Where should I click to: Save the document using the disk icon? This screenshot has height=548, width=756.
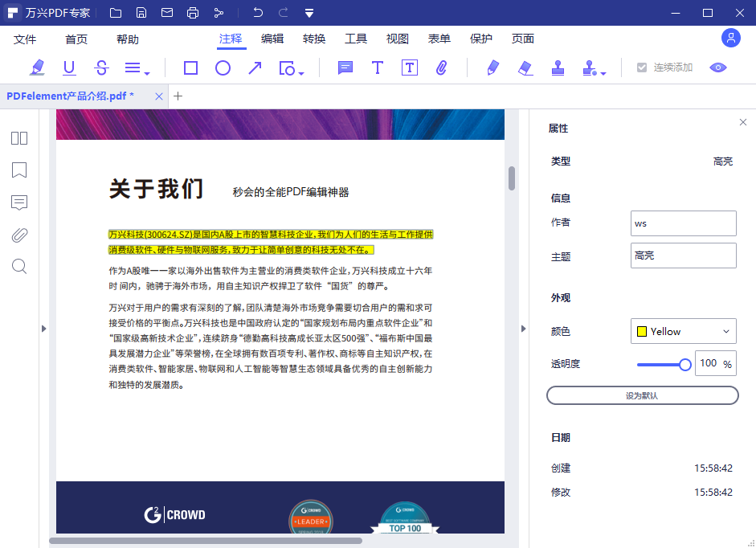click(x=141, y=13)
